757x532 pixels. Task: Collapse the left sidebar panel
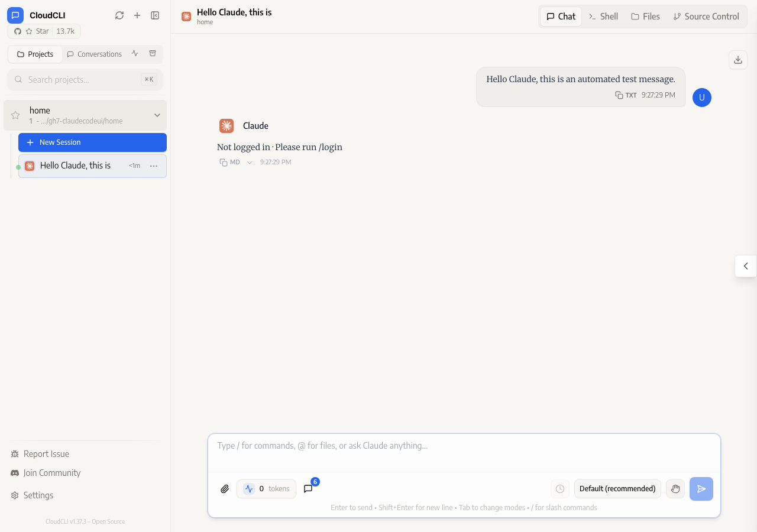pyautogui.click(x=155, y=15)
